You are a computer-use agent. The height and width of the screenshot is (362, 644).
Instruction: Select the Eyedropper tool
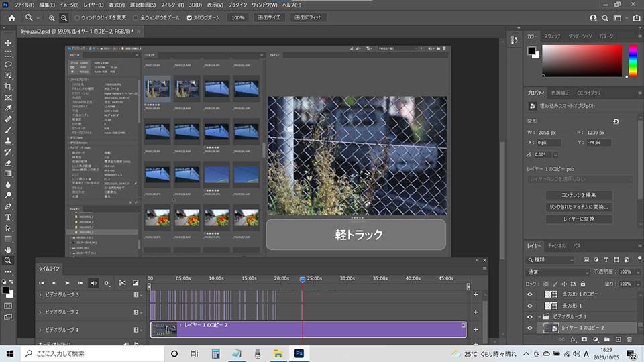pos(8,109)
